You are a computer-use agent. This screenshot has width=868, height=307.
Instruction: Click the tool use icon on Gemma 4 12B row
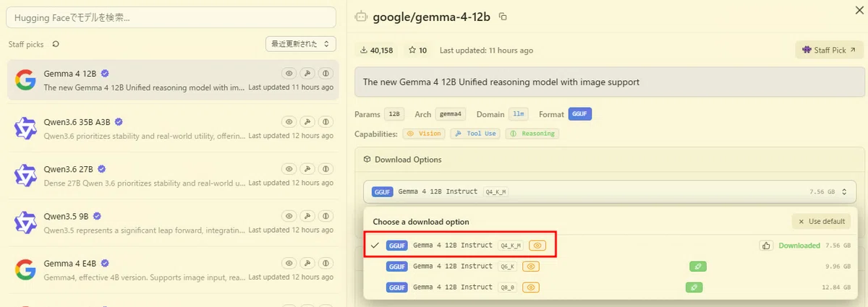(307, 74)
